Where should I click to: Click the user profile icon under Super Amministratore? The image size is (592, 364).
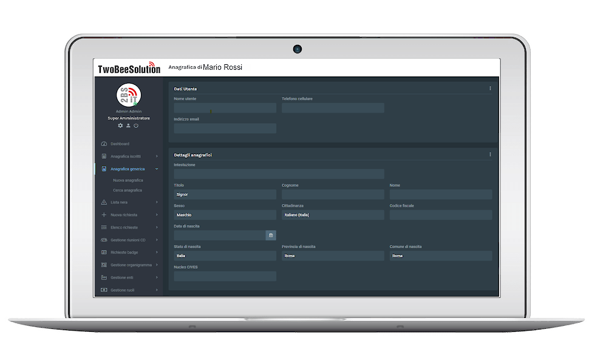tap(128, 126)
